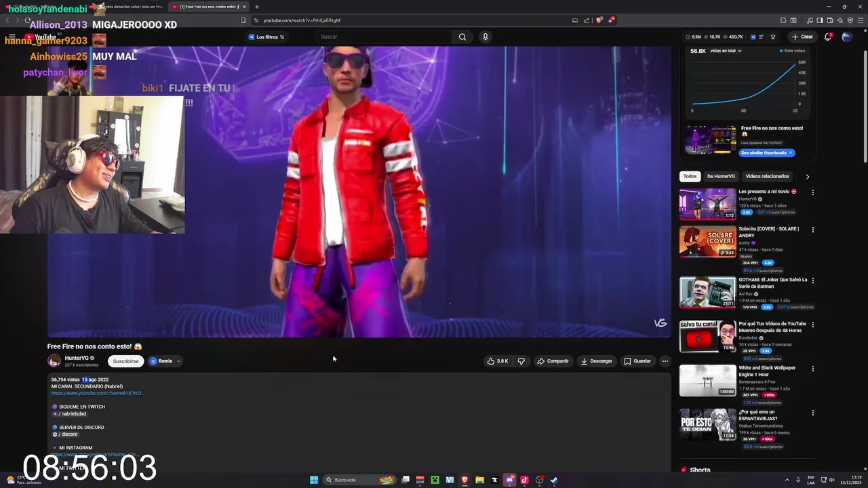Open the secondary channel youtube.com link
This screenshot has height=488, width=868.
(98, 393)
